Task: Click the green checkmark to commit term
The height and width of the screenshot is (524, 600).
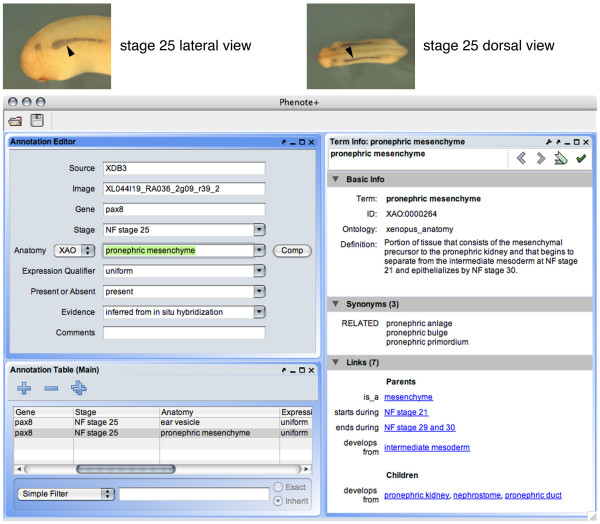Action: pos(581,158)
